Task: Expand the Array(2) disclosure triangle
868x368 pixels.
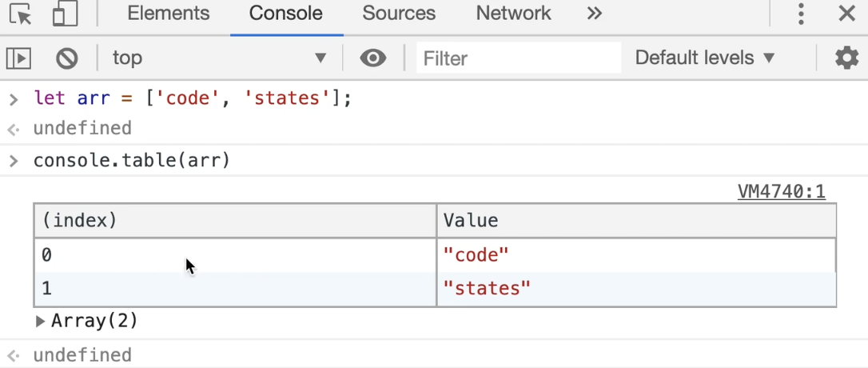Action: (x=41, y=322)
